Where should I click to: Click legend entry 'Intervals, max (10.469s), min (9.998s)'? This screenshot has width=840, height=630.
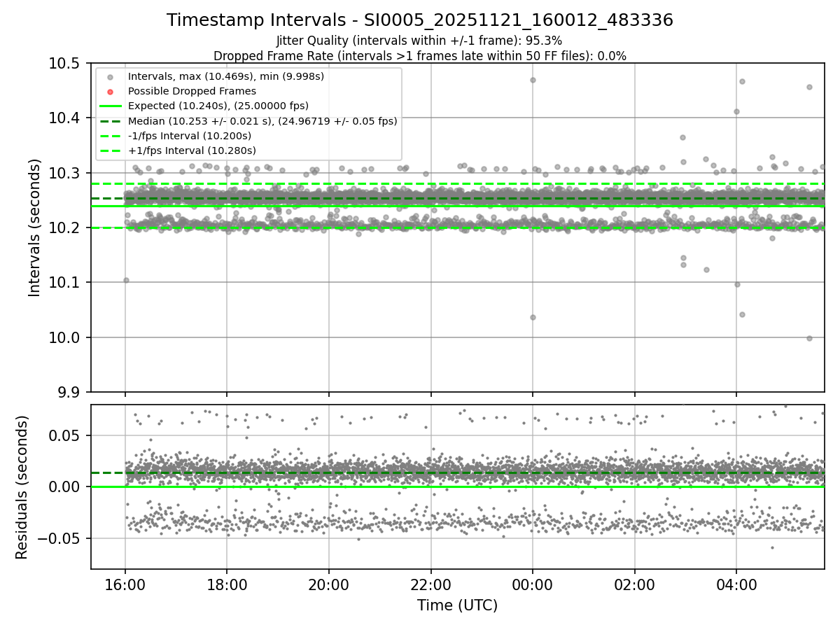[x=225, y=76]
